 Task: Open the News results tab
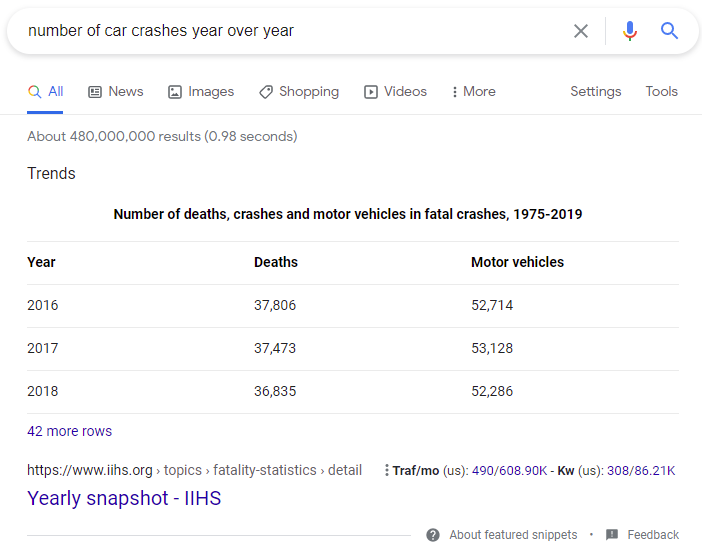tap(116, 91)
